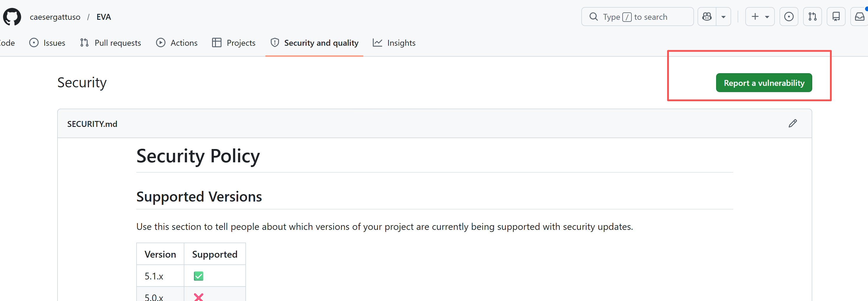Edit SECURITY.md with the pencil icon
The height and width of the screenshot is (301, 868).
(792, 124)
